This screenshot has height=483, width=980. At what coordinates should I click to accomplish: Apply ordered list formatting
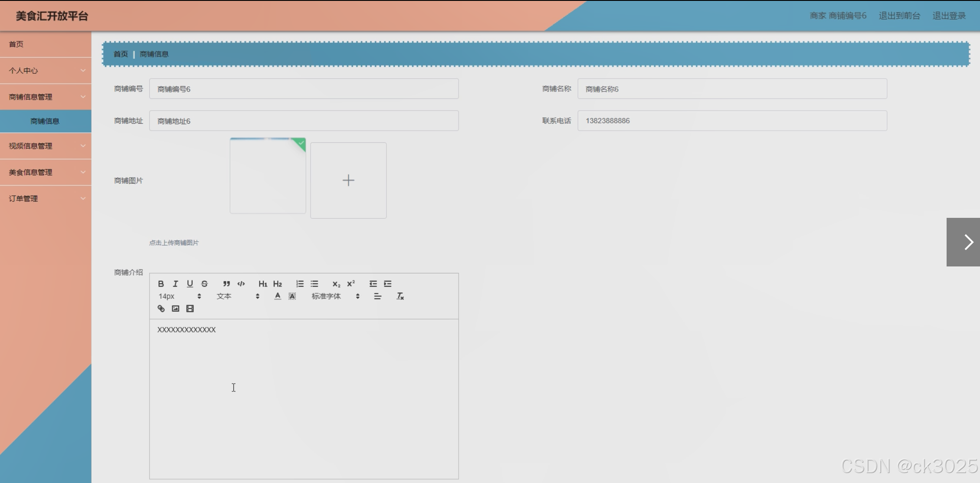pyautogui.click(x=300, y=284)
